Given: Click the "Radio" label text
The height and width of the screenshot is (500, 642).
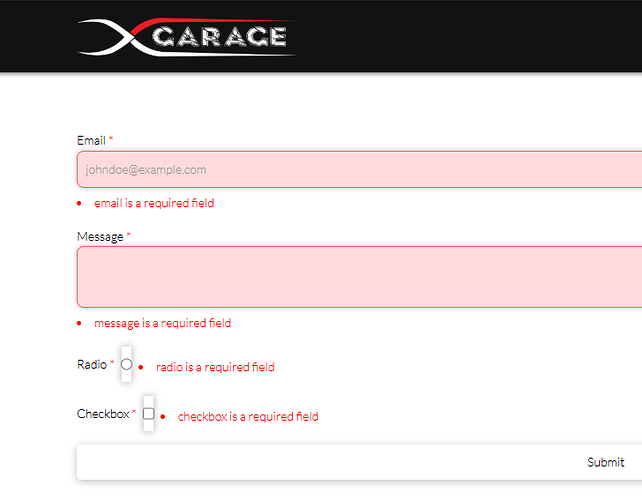Looking at the screenshot, I should 92,364.
